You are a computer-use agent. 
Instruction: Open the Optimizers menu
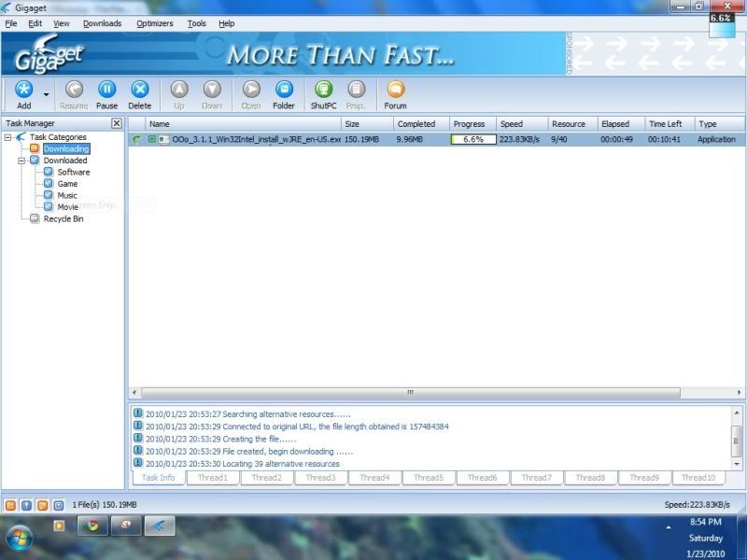[154, 23]
